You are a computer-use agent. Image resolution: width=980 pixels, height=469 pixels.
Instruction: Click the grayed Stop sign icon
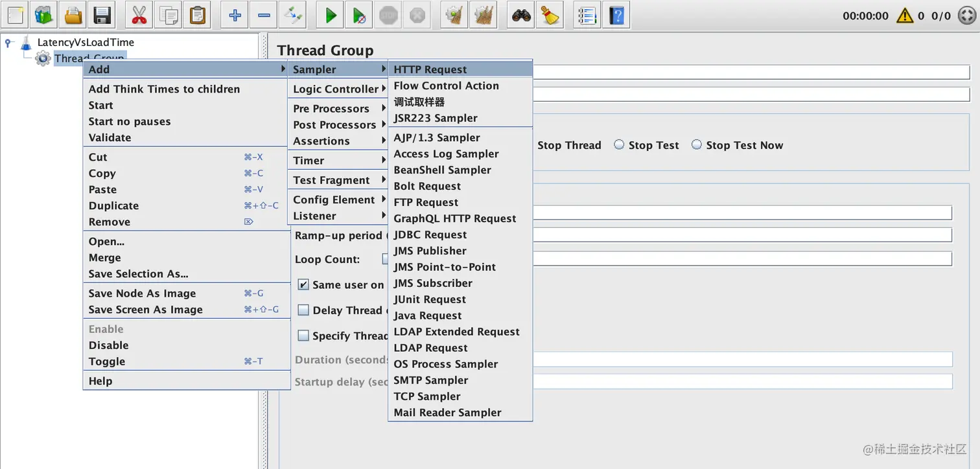[x=388, y=15]
